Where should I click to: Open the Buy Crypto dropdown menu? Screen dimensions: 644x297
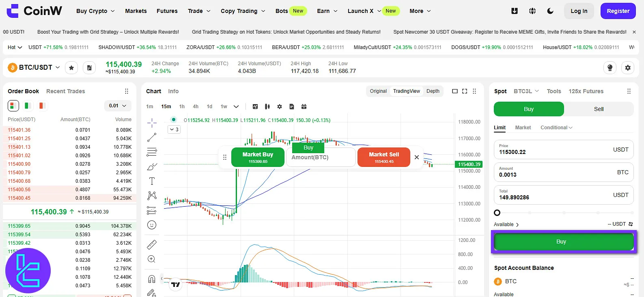pos(95,11)
